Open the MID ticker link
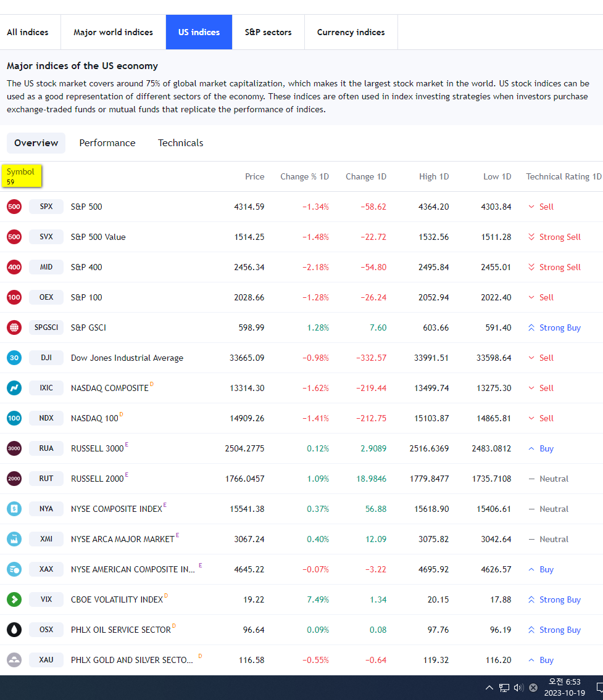 click(46, 267)
